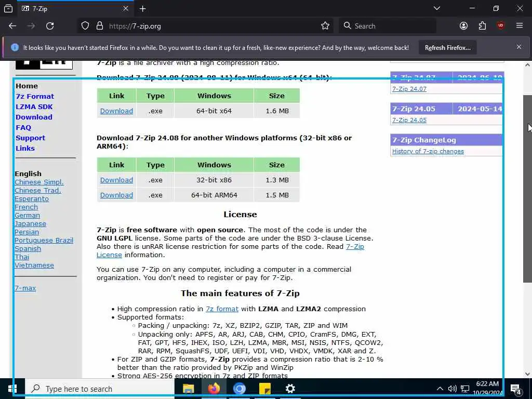
Task: Open the Firefox account icon
Action: click(x=463, y=26)
